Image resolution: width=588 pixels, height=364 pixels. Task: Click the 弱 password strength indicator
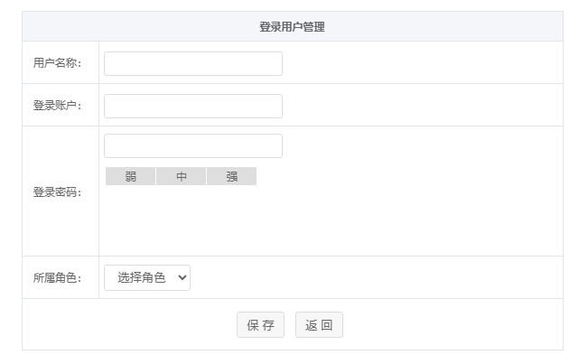click(130, 176)
